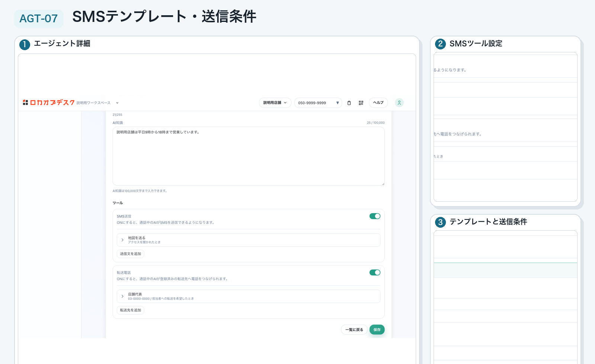Click the 転送電話 description about 登録済みの転送先
The height and width of the screenshot is (364, 595).
point(172,279)
